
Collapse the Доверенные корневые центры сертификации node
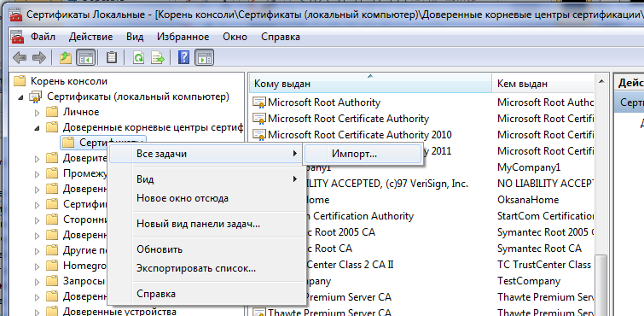37,128
